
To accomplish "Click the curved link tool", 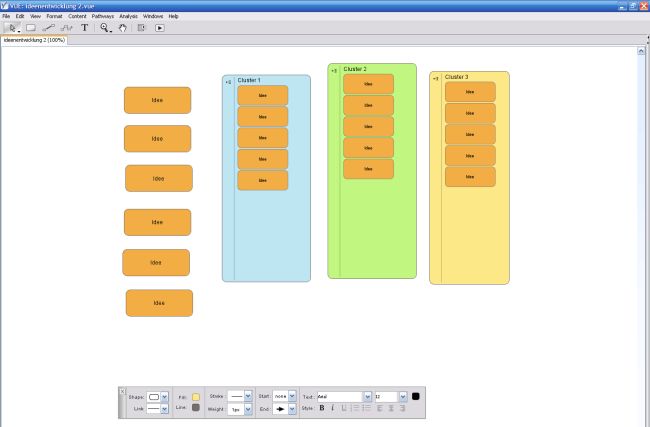I will [67, 28].
